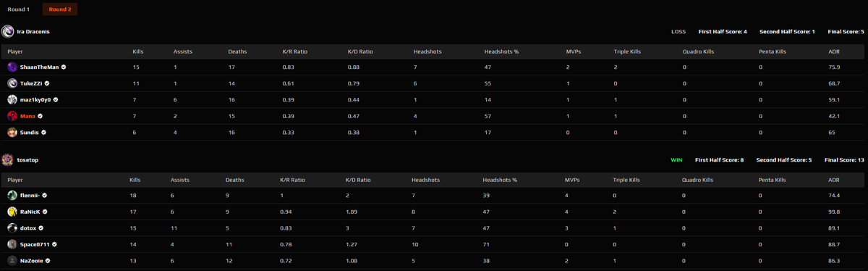Open dotox's player profile link
The height and width of the screenshot is (271, 868).
(x=28, y=228)
